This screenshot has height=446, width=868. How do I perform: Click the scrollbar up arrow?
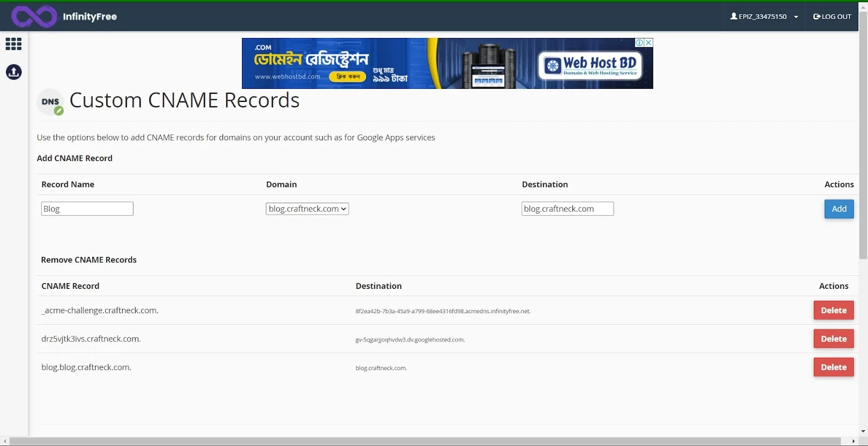(863, 7)
